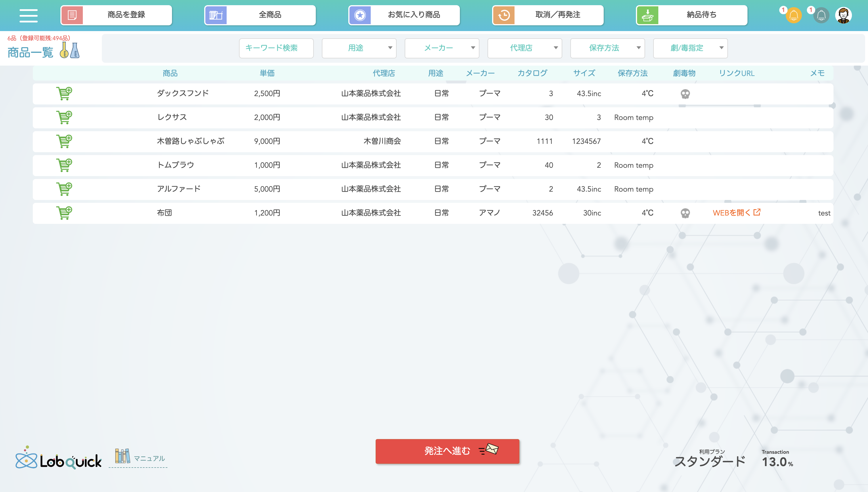Go to the 取消／再発注 tab
This screenshot has height=492, width=868.
pos(548,15)
